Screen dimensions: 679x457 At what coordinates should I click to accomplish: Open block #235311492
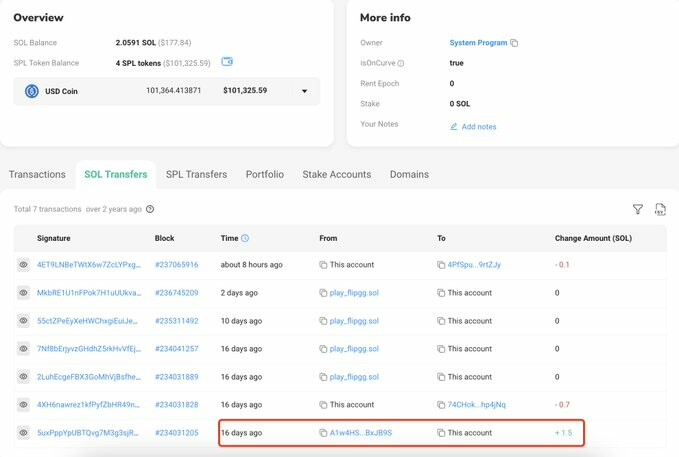177,321
